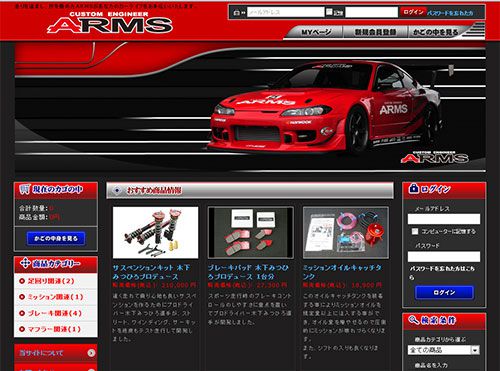
Task: Click the メールアドレス field in the right login panel
Action: coord(444,219)
